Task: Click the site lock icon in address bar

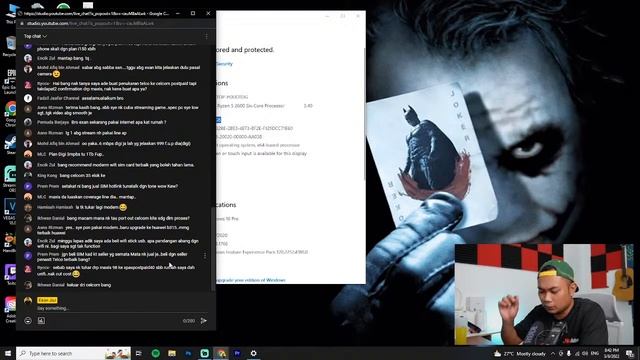Action: coord(22,24)
